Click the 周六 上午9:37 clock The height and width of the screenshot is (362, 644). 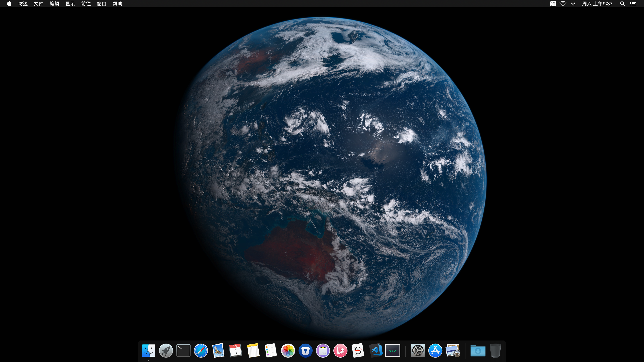[x=597, y=4]
